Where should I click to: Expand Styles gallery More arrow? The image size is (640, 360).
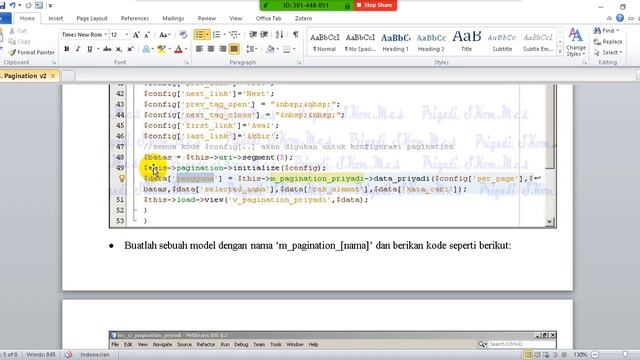[x=560, y=51]
